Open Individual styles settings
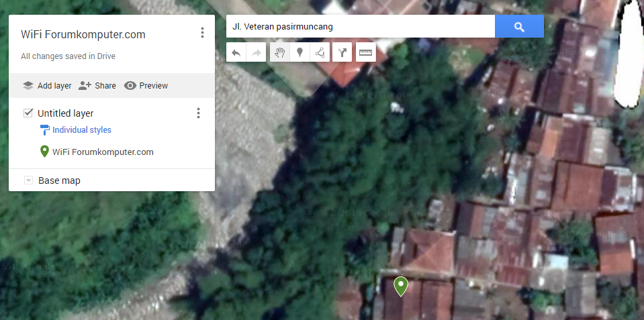 click(x=82, y=130)
